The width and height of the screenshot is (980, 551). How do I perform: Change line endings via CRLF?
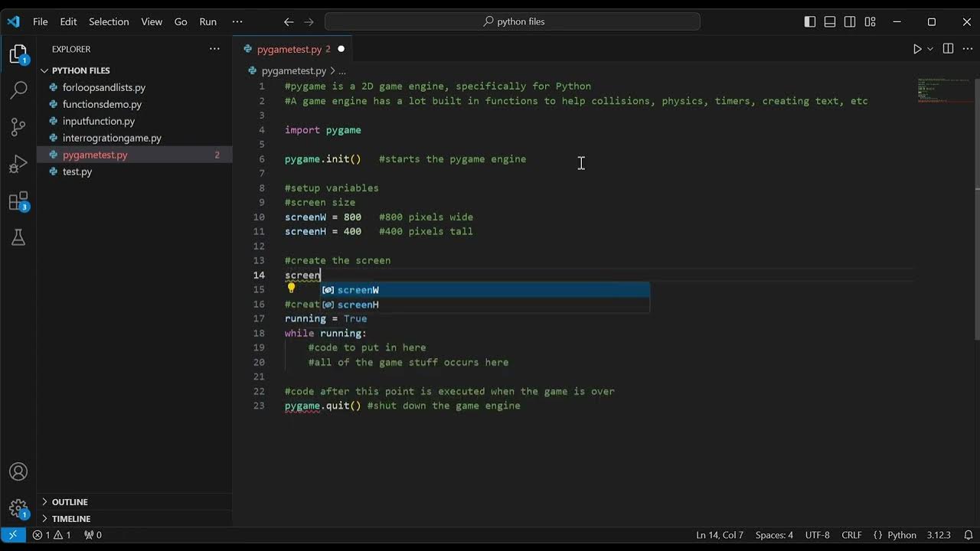[x=851, y=535]
